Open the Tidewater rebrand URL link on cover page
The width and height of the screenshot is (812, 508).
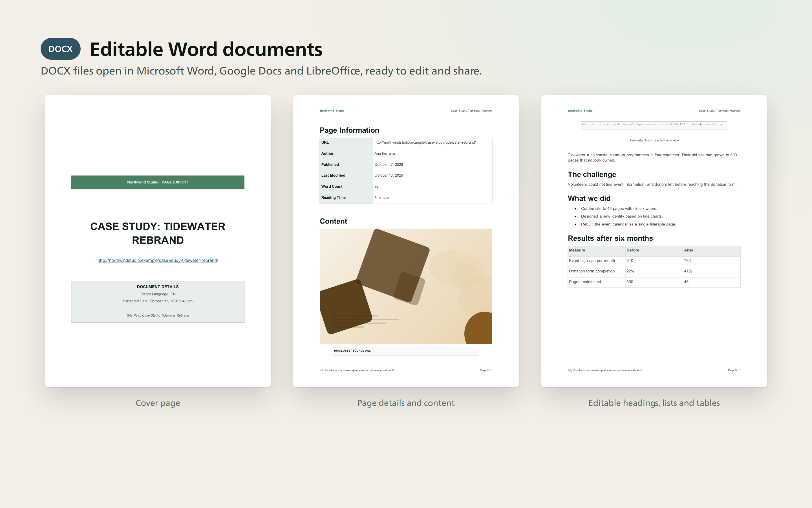[158, 260]
